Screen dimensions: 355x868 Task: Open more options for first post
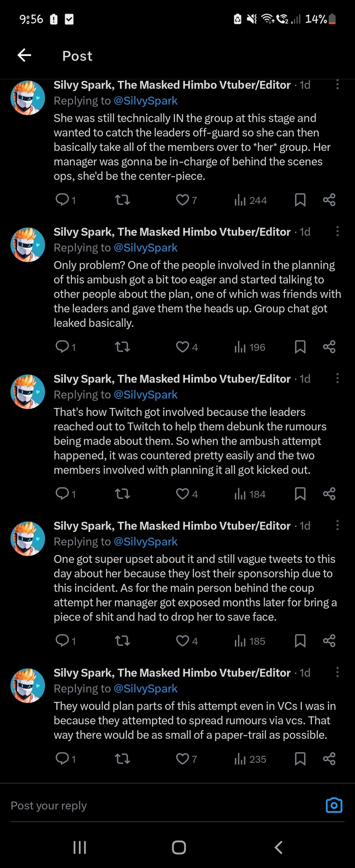click(x=337, y=84)
